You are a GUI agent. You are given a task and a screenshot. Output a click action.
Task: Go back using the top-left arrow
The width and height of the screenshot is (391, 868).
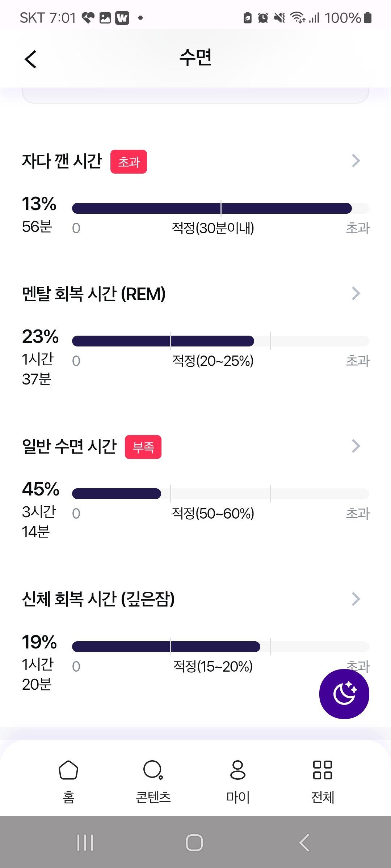(x=31, y=59)
